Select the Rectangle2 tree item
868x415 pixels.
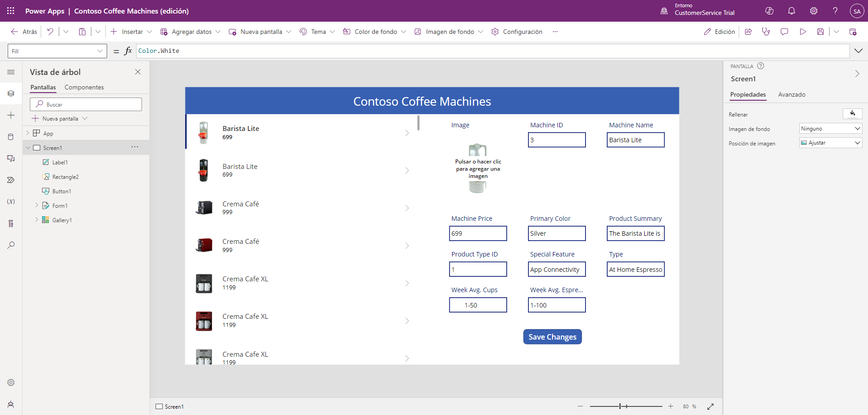pos(66,177)
